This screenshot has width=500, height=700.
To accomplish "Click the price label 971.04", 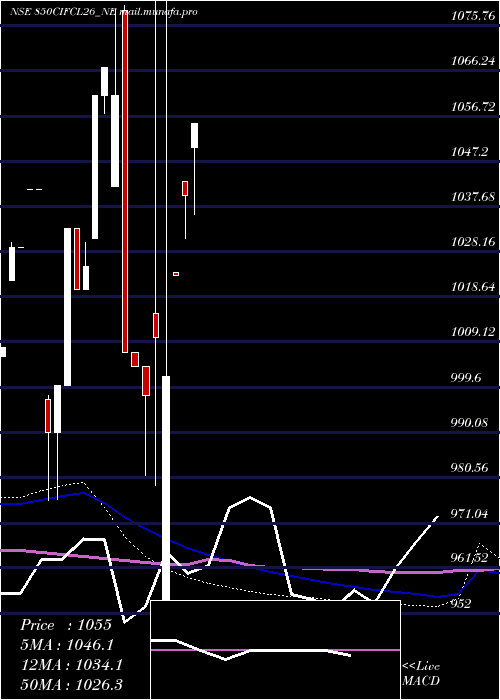I will point(469,513).
